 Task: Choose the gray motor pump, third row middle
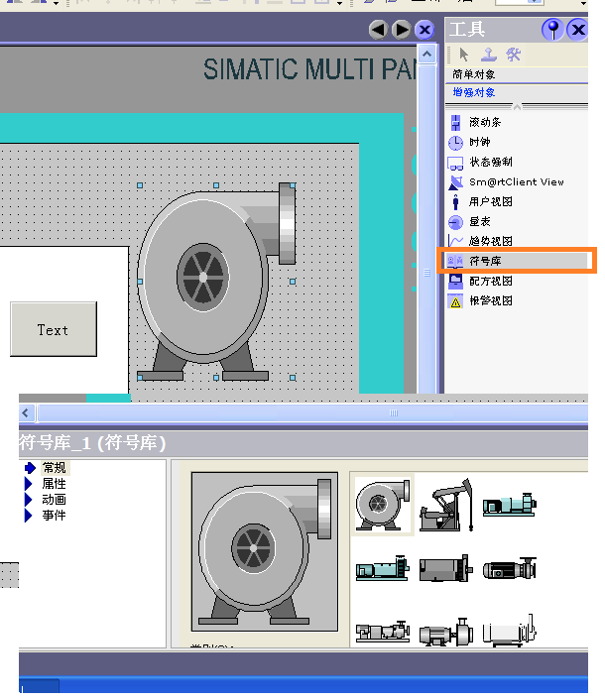446,632
